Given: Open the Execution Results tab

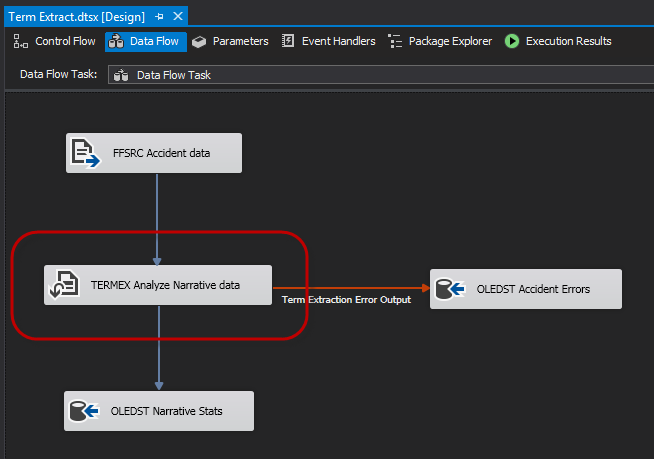Looking at the screenshot, I should 558,41.
